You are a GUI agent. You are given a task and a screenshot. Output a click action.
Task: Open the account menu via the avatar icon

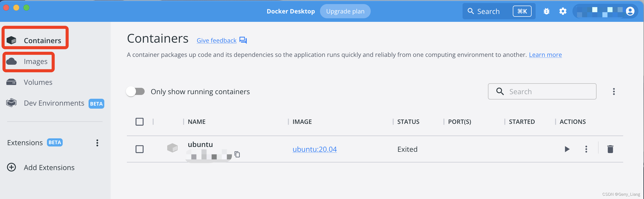coord(630,11)
